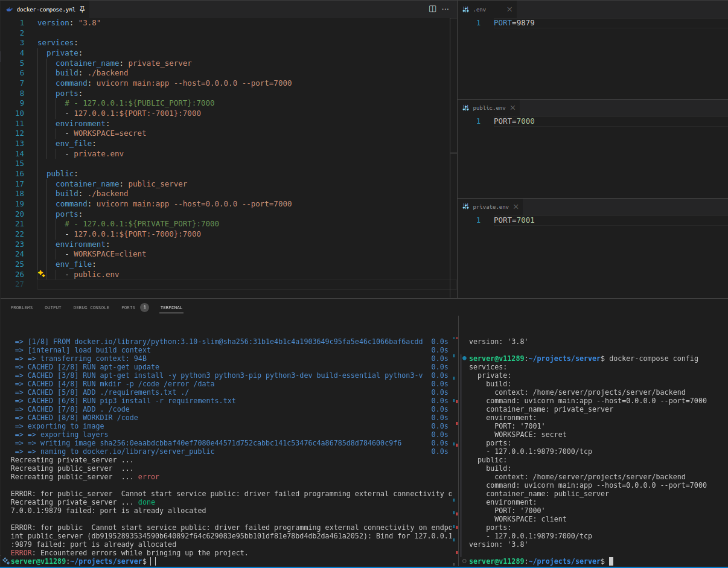728x568 pixels.
Task: Split the editor with the split icon
Action: (432, 9)
